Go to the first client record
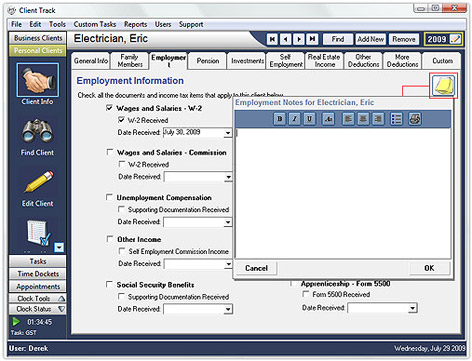This screenshot has height=361, width=472. coord(272,39)
